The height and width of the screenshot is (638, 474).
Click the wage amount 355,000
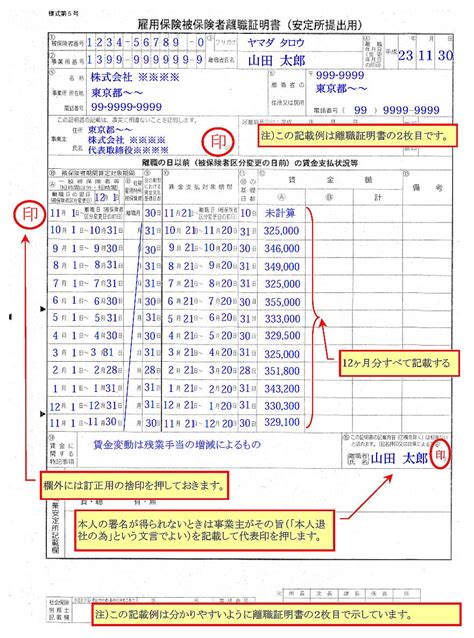(282, 302)
